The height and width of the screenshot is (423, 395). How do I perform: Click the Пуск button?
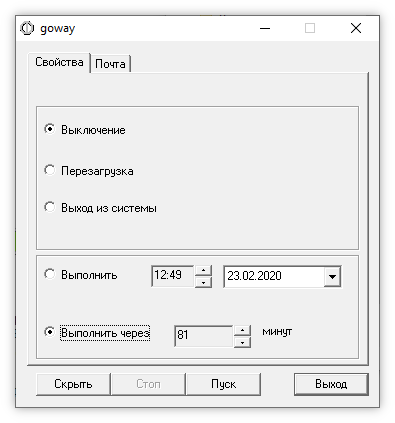point(223,384)
